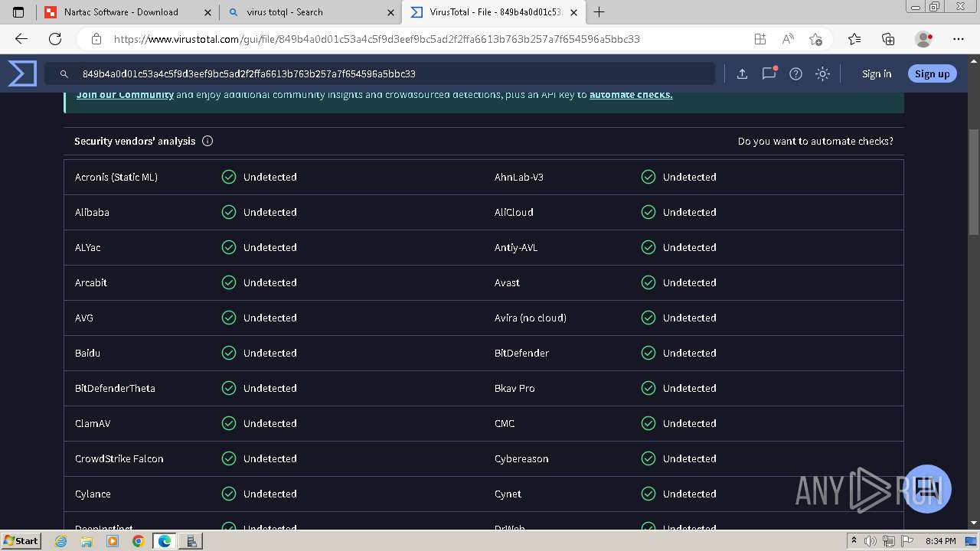Open the last taskbar application icon
Viewport: 980px width, 551px height.
point(191,541)
